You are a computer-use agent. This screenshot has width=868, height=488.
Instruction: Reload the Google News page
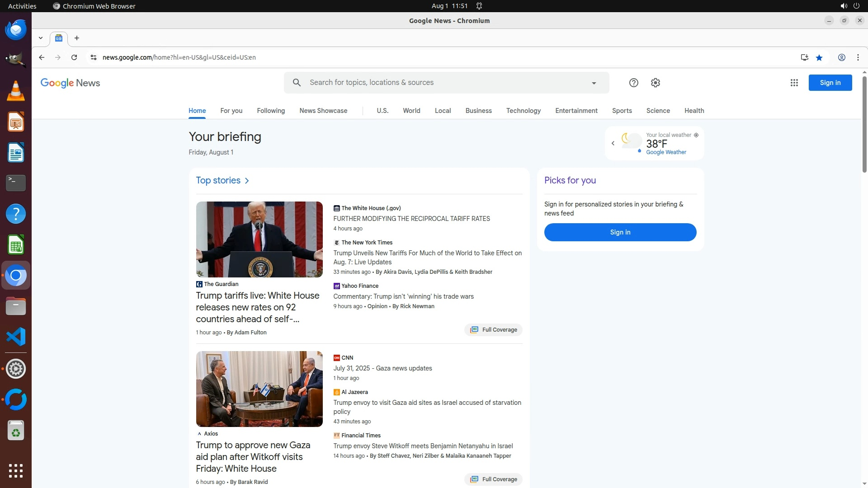click(x=74, y=57)
